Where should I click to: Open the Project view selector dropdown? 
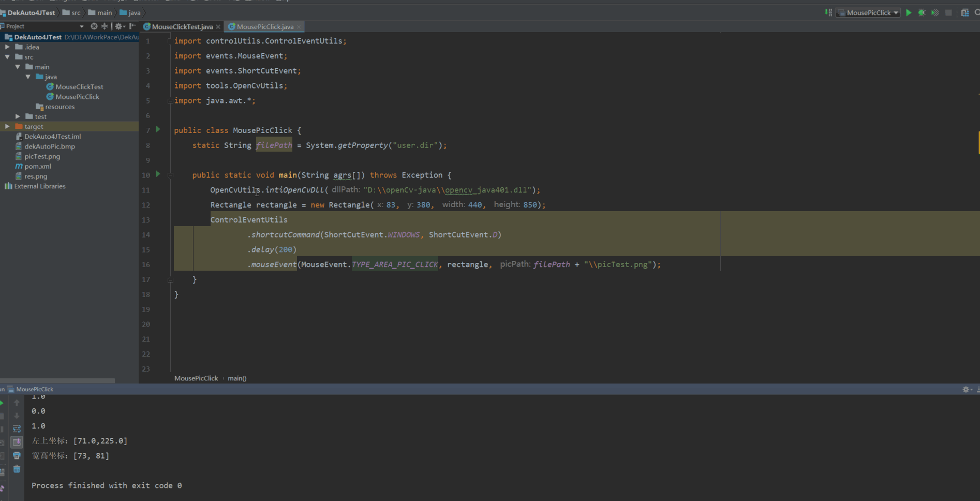pos(81,26)
